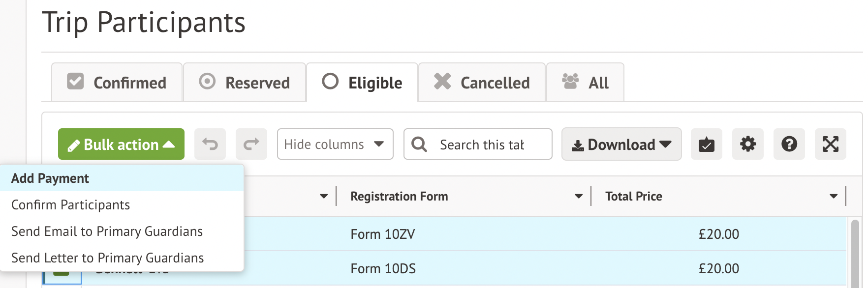
Task: Switch to the Confirmed tab
Action: pyautogui.click(x=117, y=83)
